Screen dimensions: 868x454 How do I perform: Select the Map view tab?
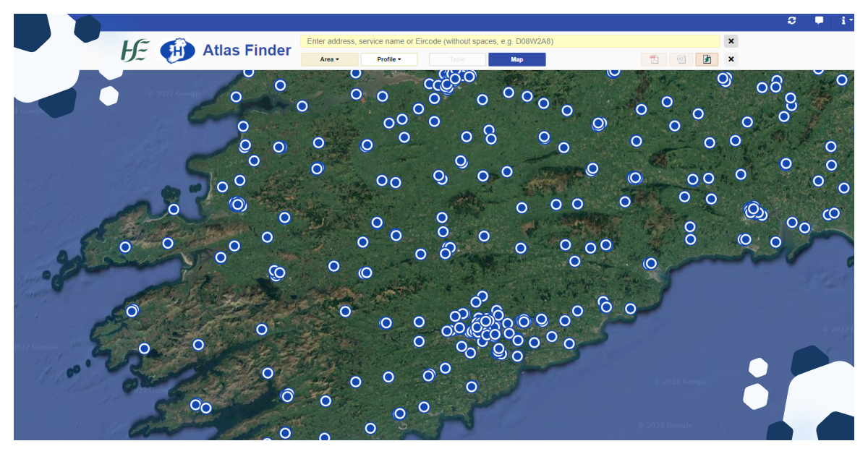(x=517, y=59)
